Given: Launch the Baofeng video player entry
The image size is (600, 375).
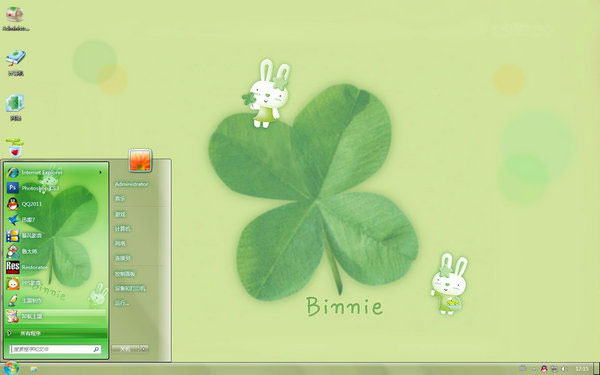Looking at the screenshot, I should [55, 236].
